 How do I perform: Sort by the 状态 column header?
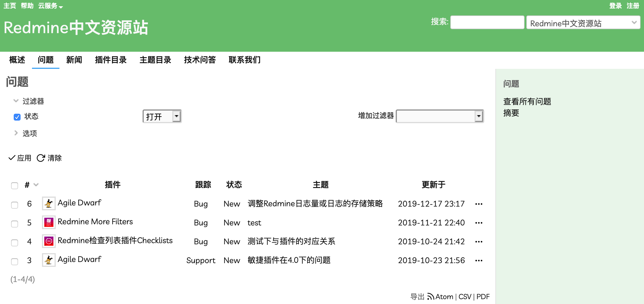[234, 185]
